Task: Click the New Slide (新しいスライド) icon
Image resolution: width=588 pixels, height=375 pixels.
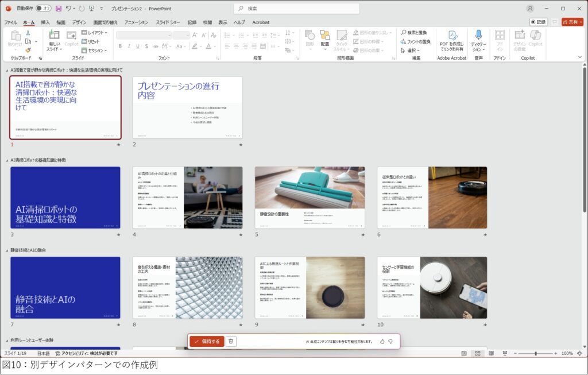Action: (x=54, y=35)
